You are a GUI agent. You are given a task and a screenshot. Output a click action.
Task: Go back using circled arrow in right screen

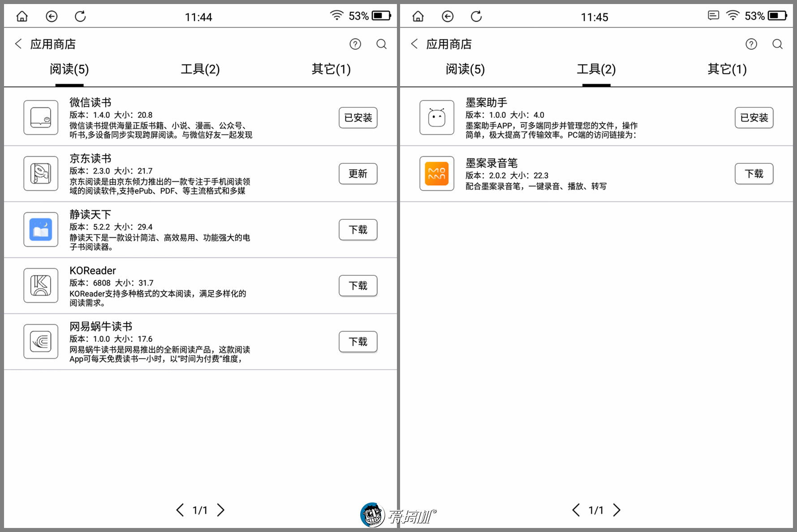point(448,17)
